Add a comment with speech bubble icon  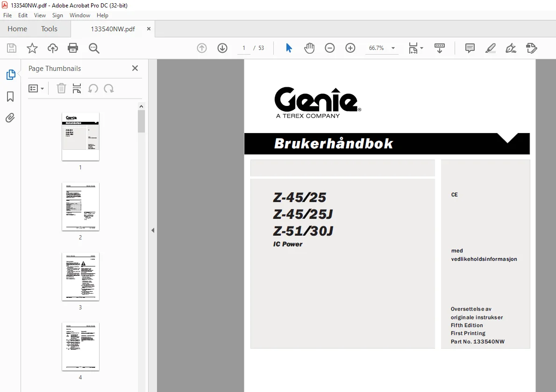pyautogui.click(x=470, y=48)
